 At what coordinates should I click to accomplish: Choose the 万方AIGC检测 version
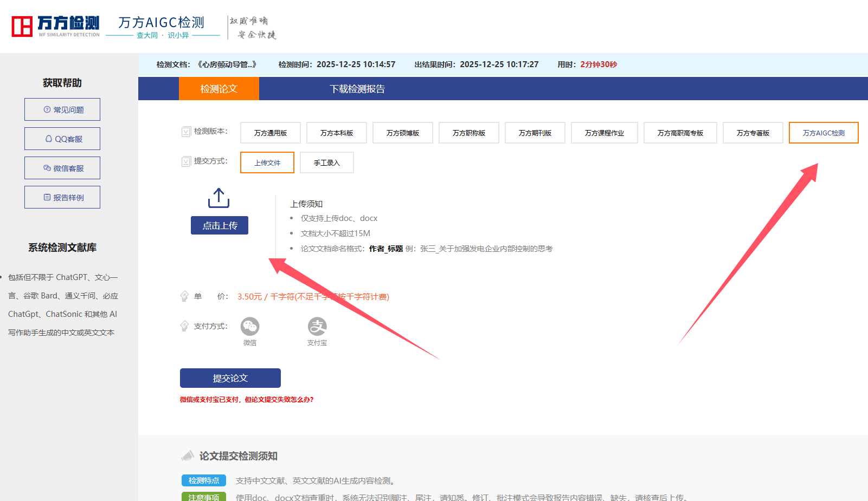823,132
